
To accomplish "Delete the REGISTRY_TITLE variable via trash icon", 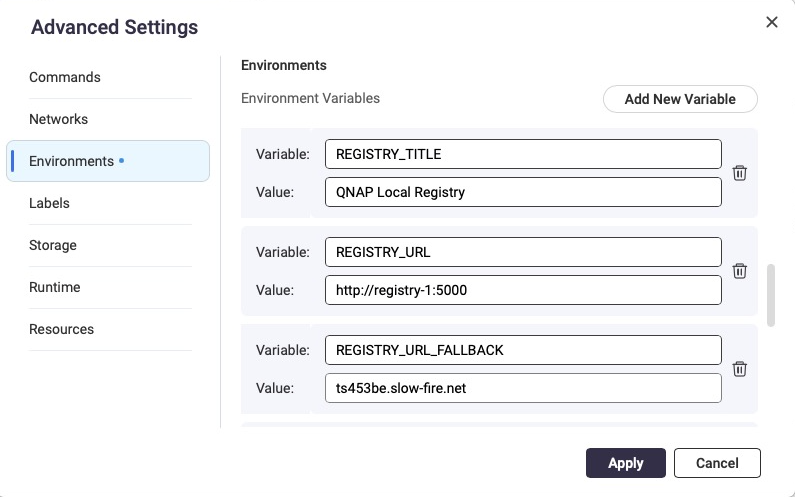I will 739,173.
